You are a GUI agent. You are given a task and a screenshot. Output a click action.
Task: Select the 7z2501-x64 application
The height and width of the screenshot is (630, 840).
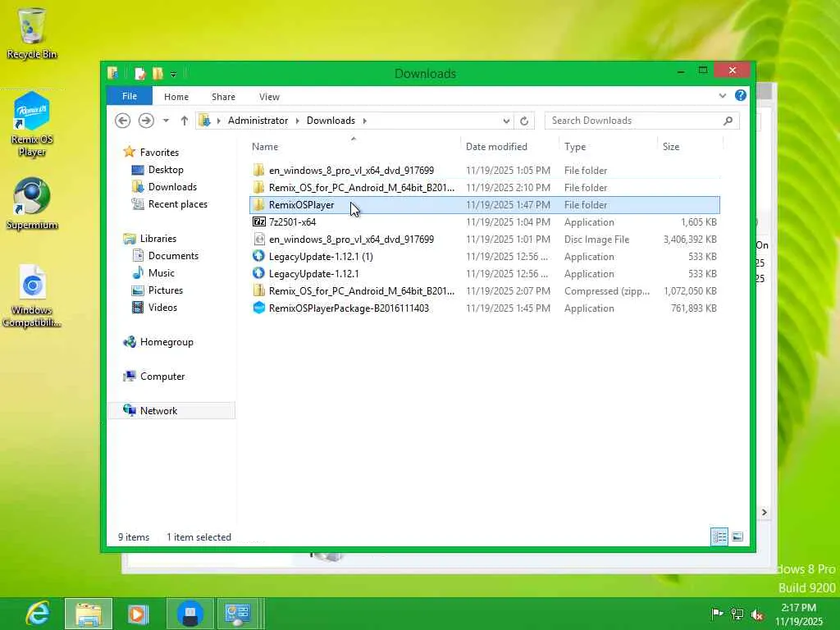pyautogui.click(x=485, y=221)
